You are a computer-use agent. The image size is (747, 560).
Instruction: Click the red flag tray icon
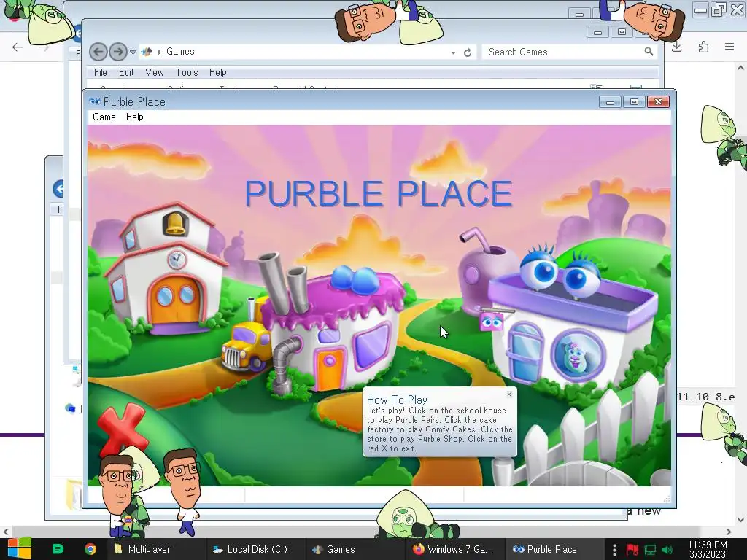632,550
